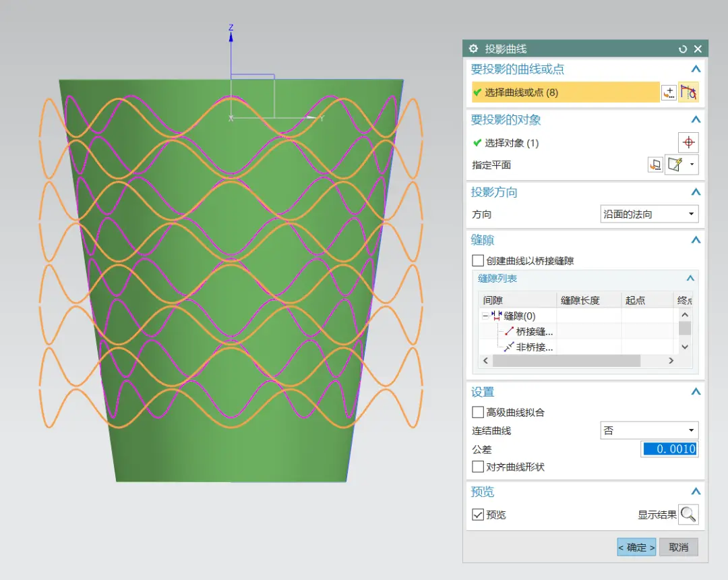Enable 高级曲线拟合 checkbox
This screenshot has height=580, width=728.
478,412
